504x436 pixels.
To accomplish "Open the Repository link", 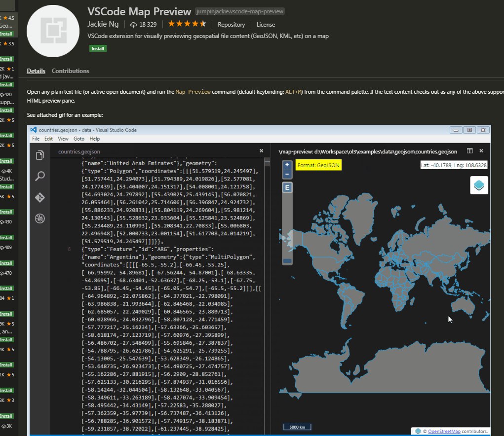I will (x=231, y=25).
